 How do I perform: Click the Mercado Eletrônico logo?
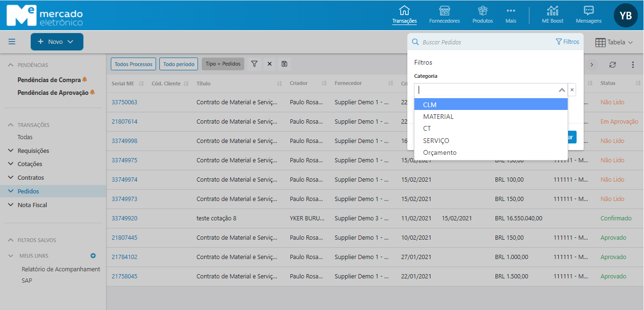(45, 16)
